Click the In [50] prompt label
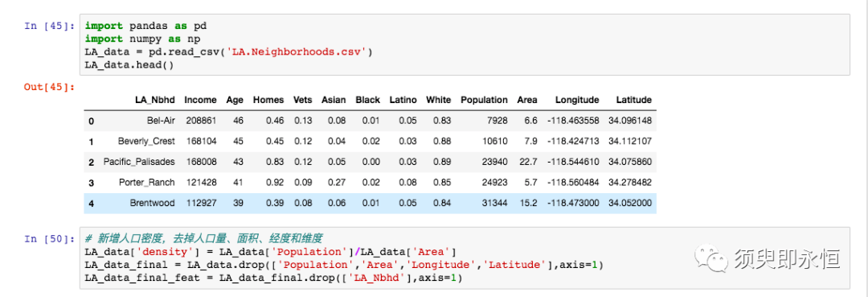The image size is (868, 297). coord(50,239)
